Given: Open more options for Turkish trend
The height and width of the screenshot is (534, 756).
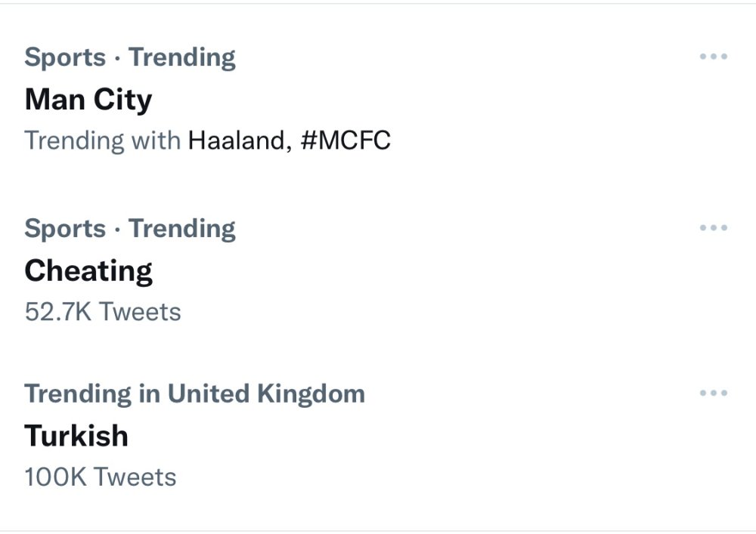Looking at the screenshot, I should click(x=713, y=394).
